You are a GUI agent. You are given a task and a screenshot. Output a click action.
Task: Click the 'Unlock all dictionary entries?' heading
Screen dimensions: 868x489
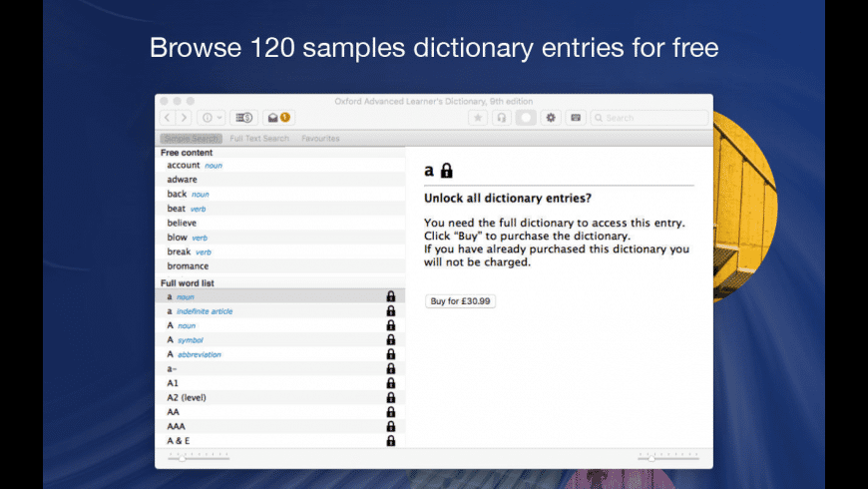[508, 199]
